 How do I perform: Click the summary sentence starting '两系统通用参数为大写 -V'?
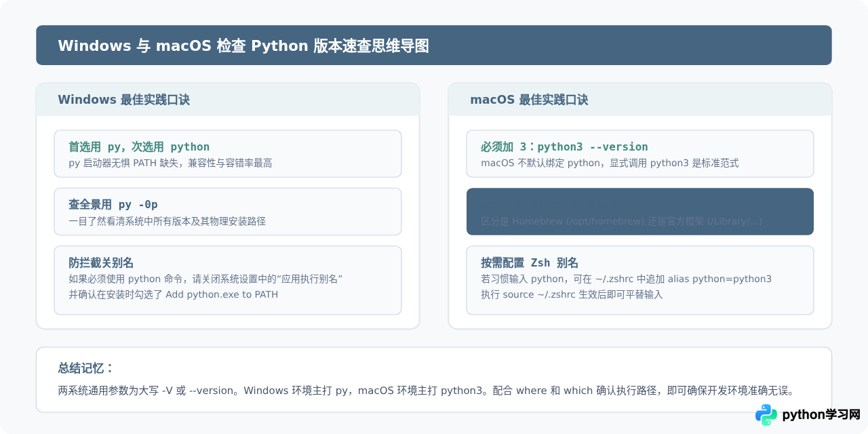click(426, 391)
